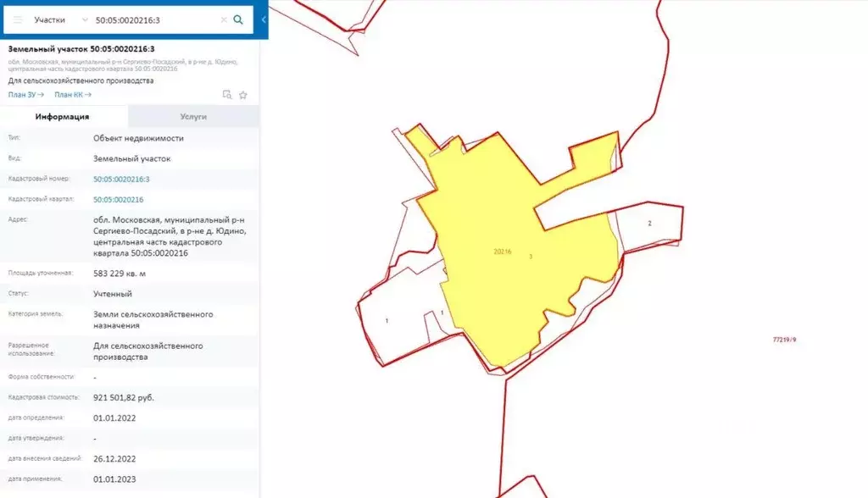Click quarter label 20216 on the map
The height and width of the screenshot is (498, 868).
point(501,252)
